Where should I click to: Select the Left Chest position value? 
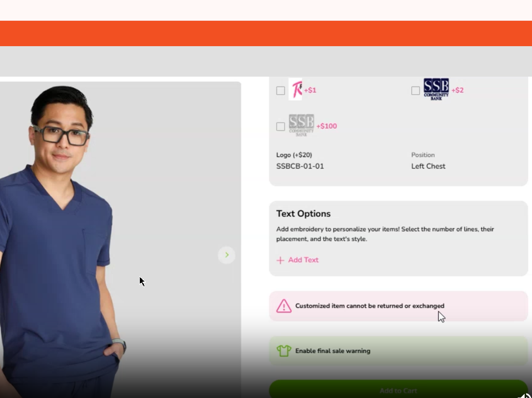[428, 166]
